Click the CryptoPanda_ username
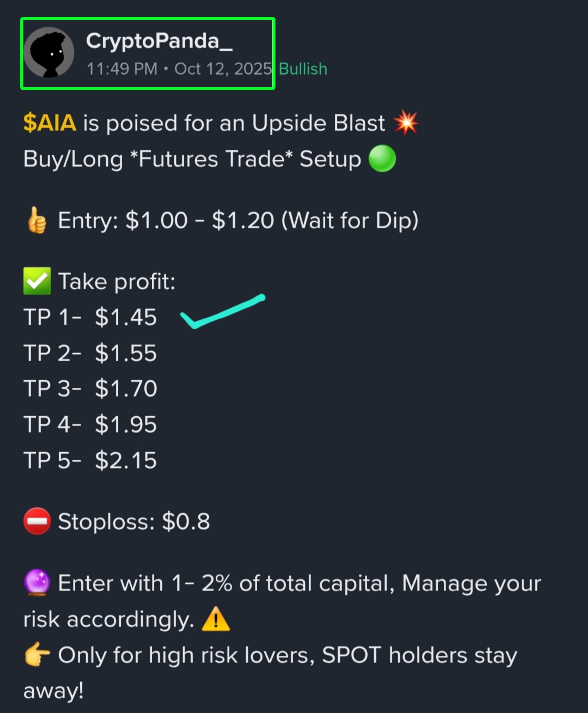This screenshot has height=713, width=588. point(159,41)
